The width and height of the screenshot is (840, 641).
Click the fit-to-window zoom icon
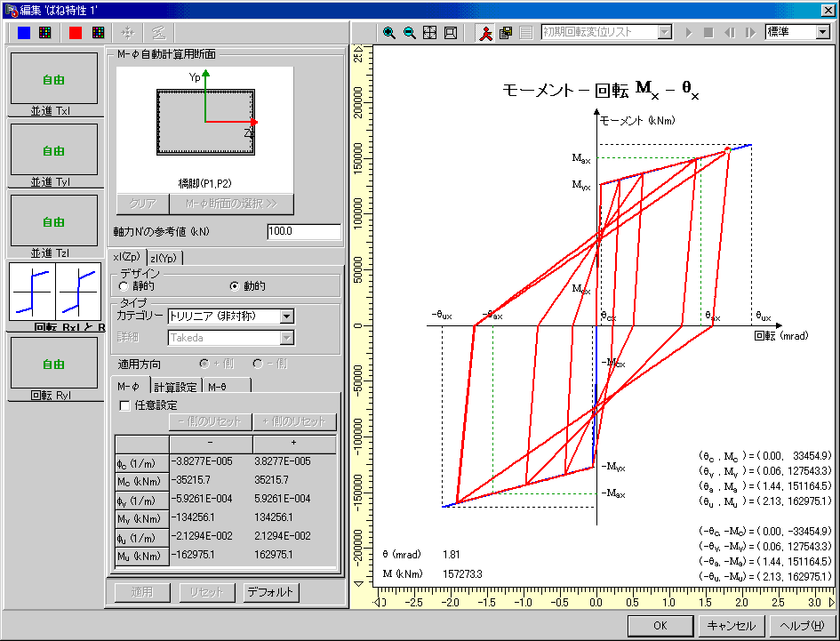(x=430, y=33)
